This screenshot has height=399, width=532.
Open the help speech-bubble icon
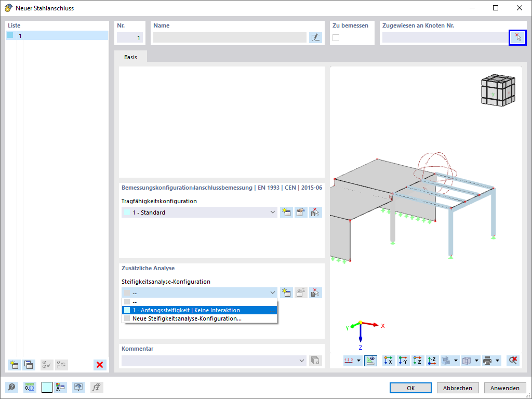point(11,387)
